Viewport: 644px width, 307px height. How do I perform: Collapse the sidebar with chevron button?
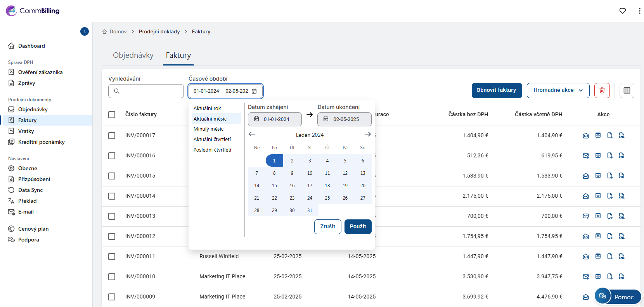[85, 31]
